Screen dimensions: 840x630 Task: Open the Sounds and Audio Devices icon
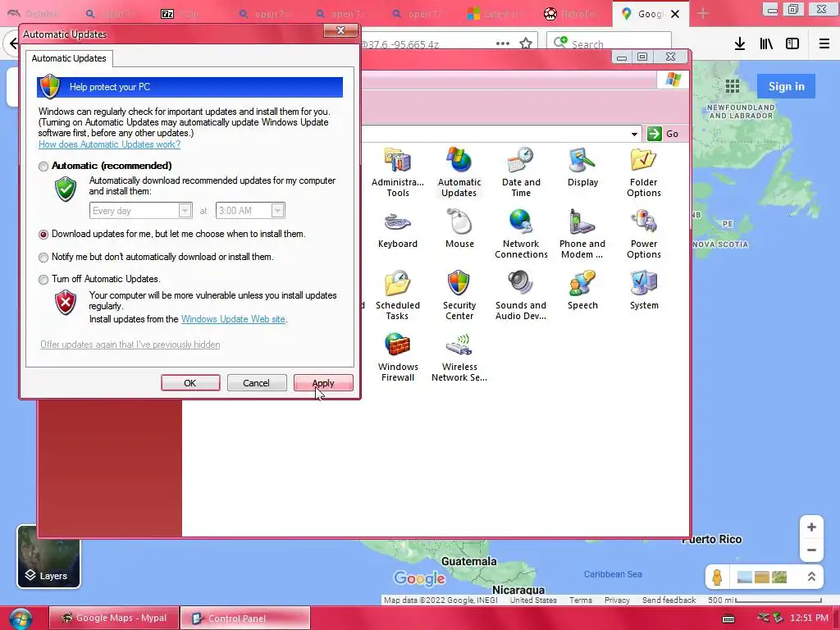pos(521,295)
